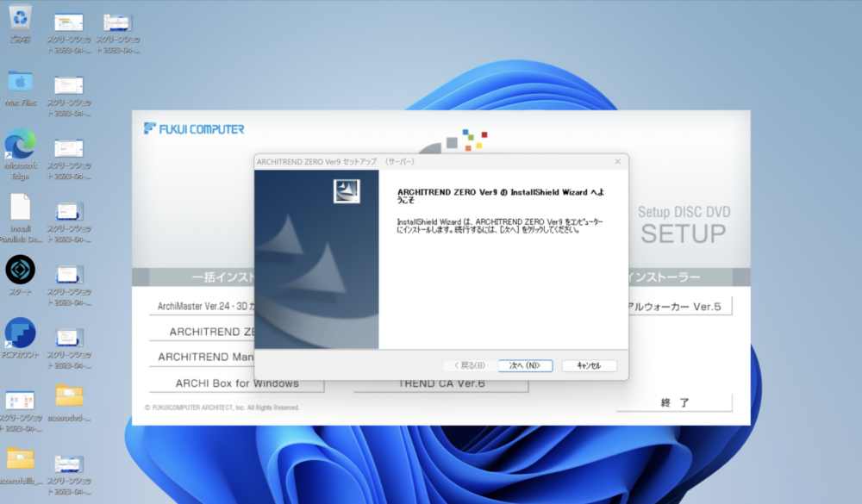
Task: Click 次へ (N) to continue setup
Action: pos(525,365)
